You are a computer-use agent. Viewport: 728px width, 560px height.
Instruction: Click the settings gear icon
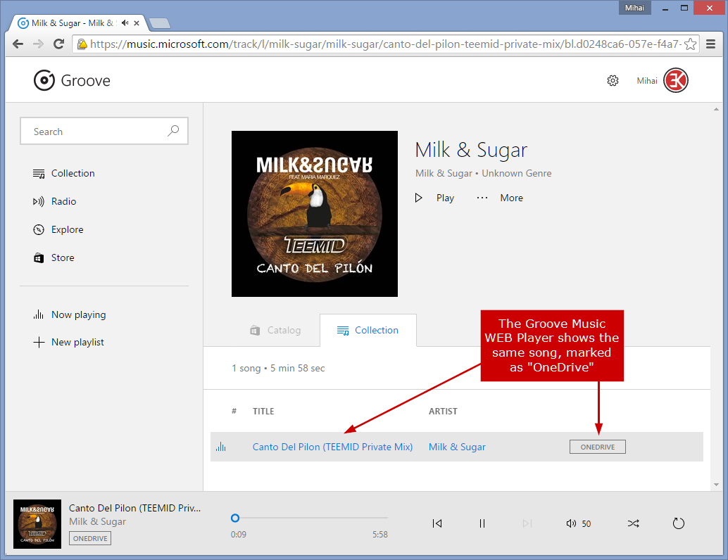613,81
